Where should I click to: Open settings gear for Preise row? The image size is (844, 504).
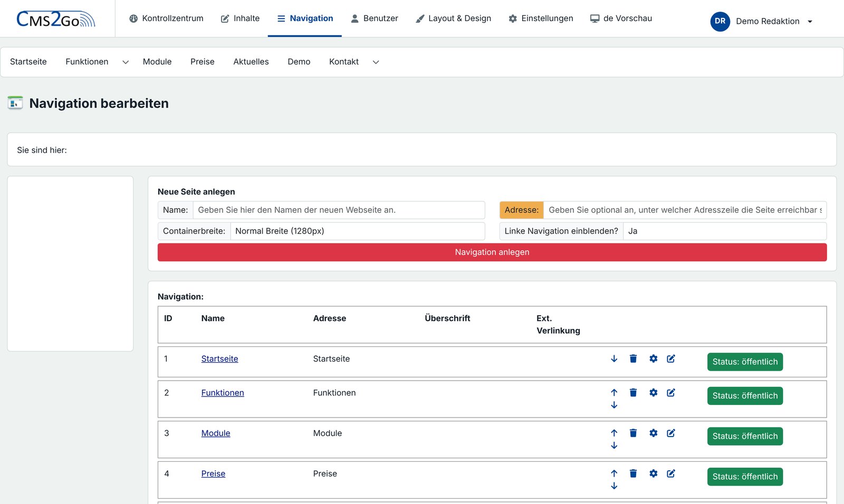pos(653,473)
